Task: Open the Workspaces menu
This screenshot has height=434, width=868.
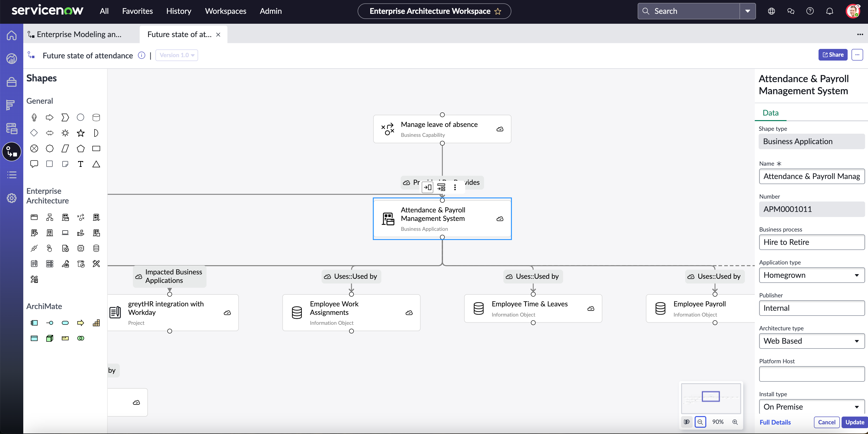Action: click(x=225, y=11)
